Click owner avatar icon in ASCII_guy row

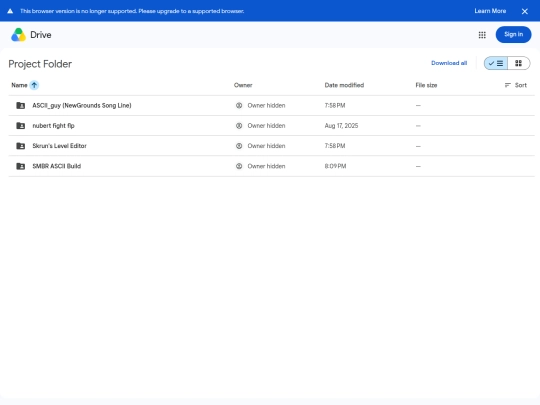click(239, 105)
